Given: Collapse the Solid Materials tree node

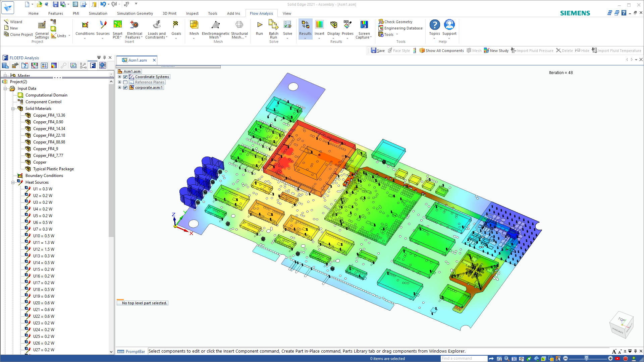Looking at the screenshot, I should click(13, 109).
